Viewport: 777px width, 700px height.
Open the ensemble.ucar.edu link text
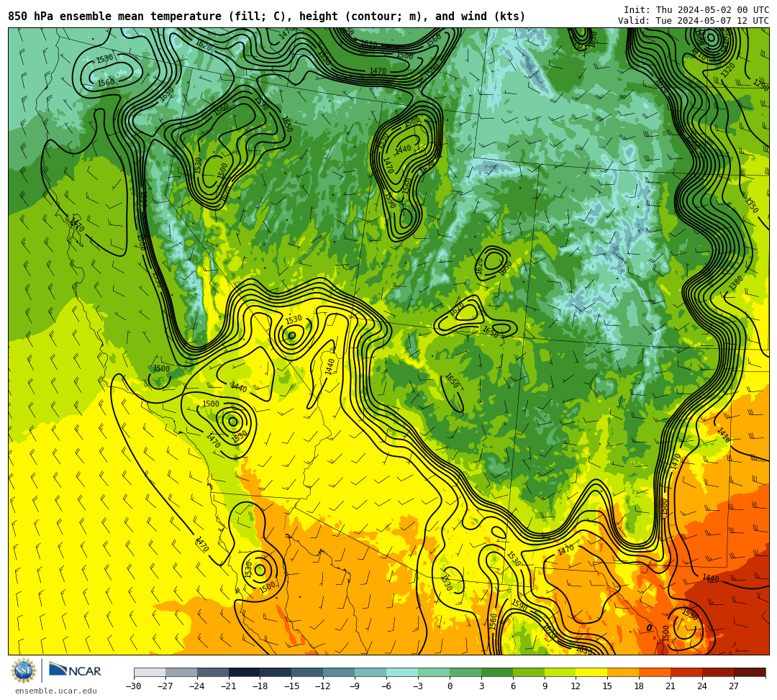[56, 691]
